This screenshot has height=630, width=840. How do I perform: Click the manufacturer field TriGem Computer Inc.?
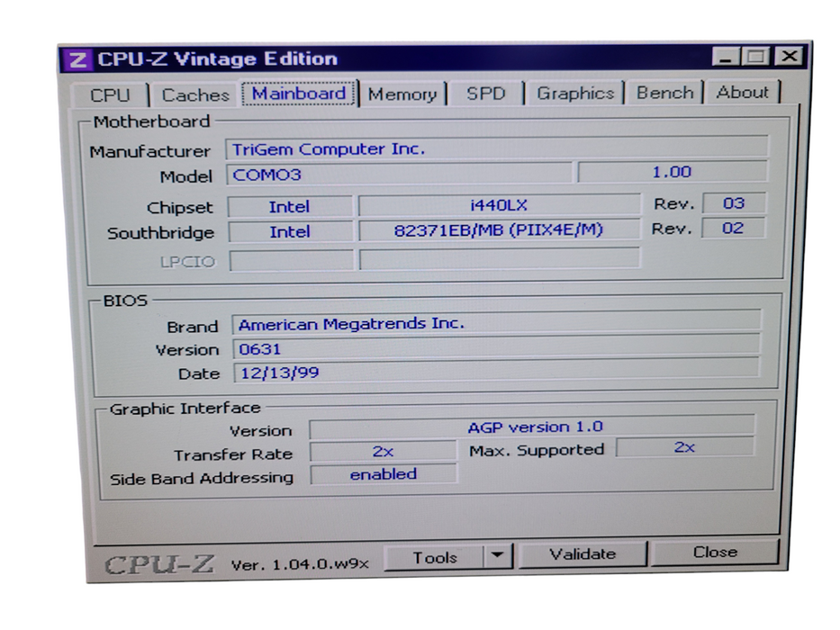click(x=497, y=148)
